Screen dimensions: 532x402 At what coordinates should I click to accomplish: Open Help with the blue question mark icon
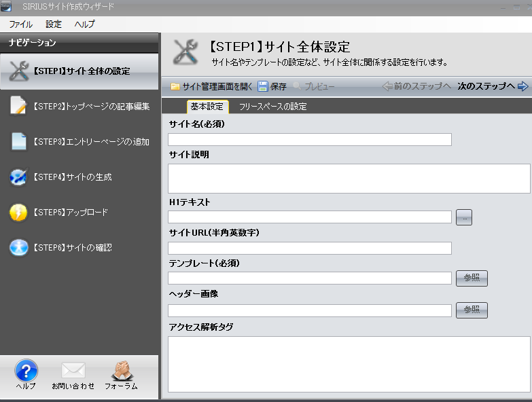[26, 371]
